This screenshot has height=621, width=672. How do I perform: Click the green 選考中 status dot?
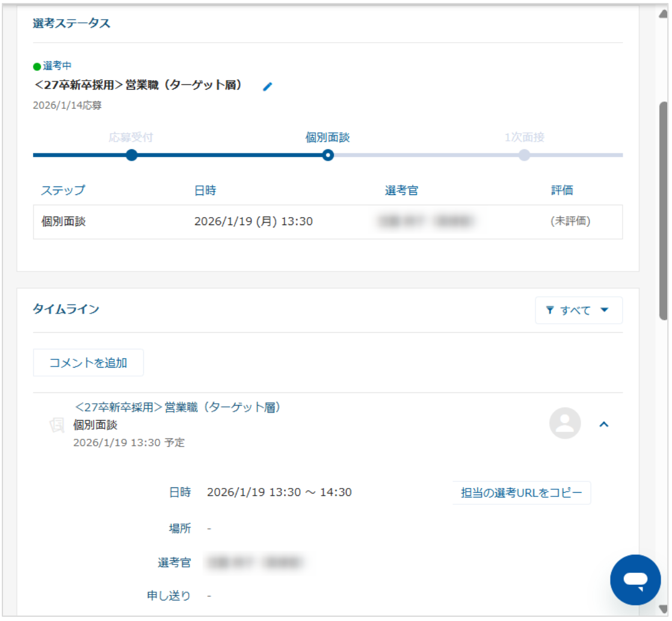[x=37, y=66]
